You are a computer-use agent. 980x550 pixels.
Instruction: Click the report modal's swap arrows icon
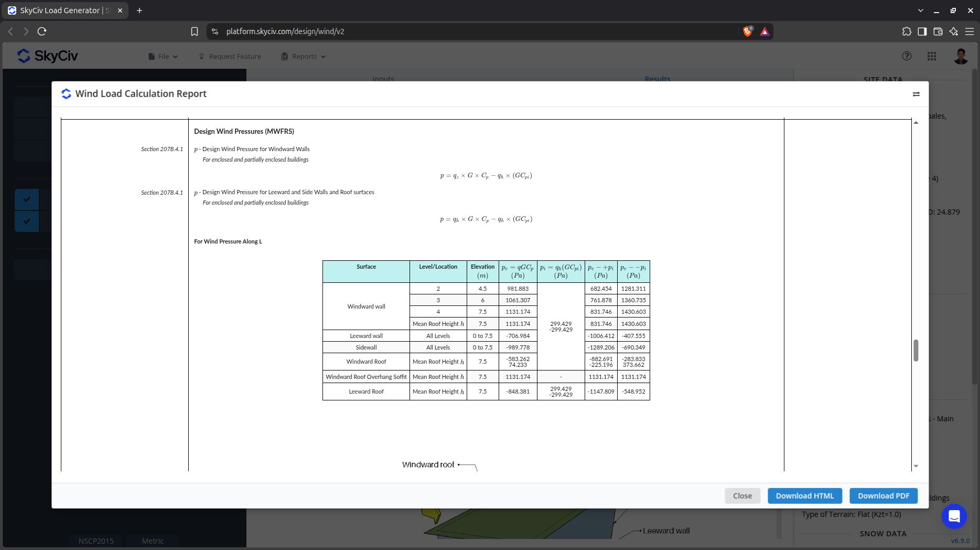coord(916,94)
